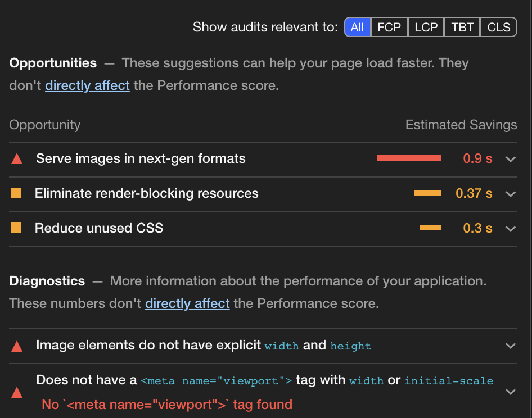Filter audits by LCP

pyautogui.click(x=426, y=27)
